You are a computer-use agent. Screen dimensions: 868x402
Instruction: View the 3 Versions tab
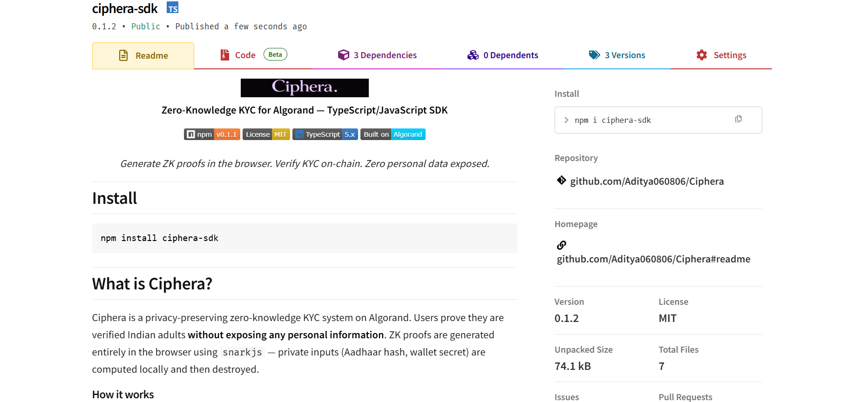(617, 55)
